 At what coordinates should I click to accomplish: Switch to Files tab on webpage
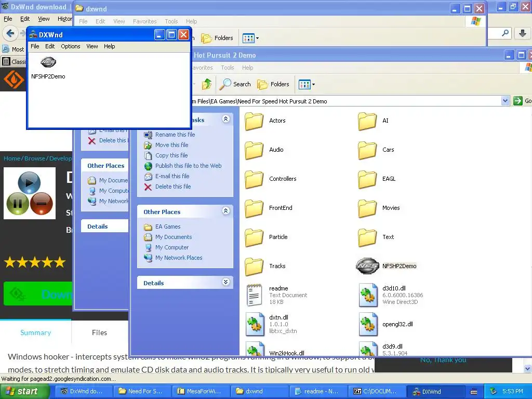[99, 332]
